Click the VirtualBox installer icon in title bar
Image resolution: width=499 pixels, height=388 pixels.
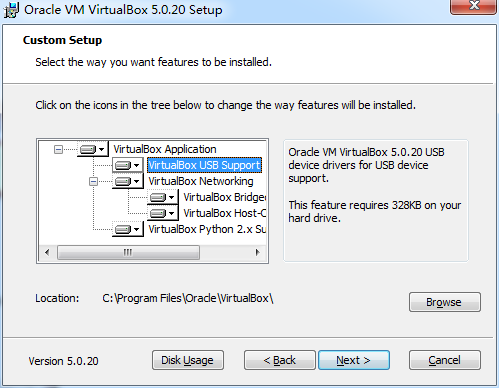11,10
